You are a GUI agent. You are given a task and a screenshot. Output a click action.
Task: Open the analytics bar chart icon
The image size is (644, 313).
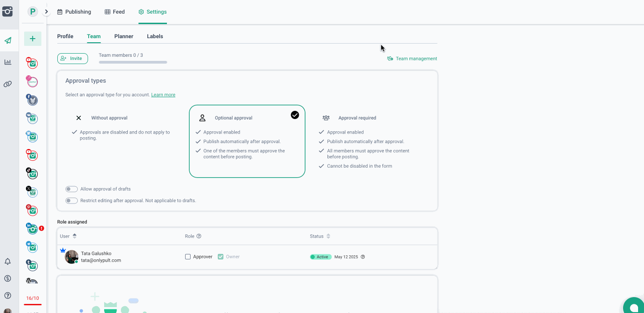coord(8,62)
